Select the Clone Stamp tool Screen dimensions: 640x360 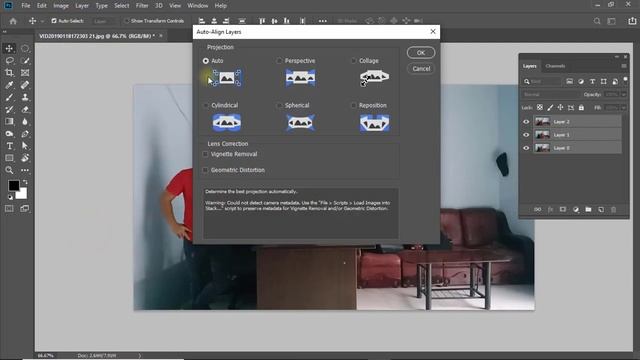pos(25,97)
